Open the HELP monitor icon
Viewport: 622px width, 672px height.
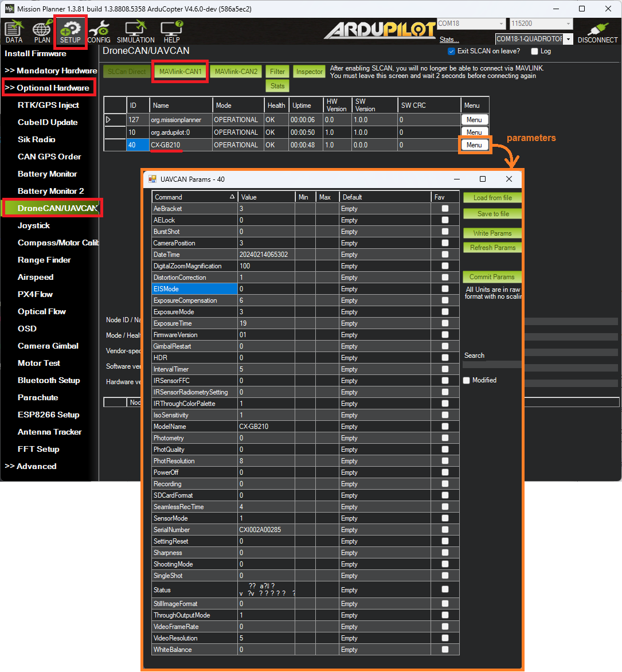coord(171,29)
